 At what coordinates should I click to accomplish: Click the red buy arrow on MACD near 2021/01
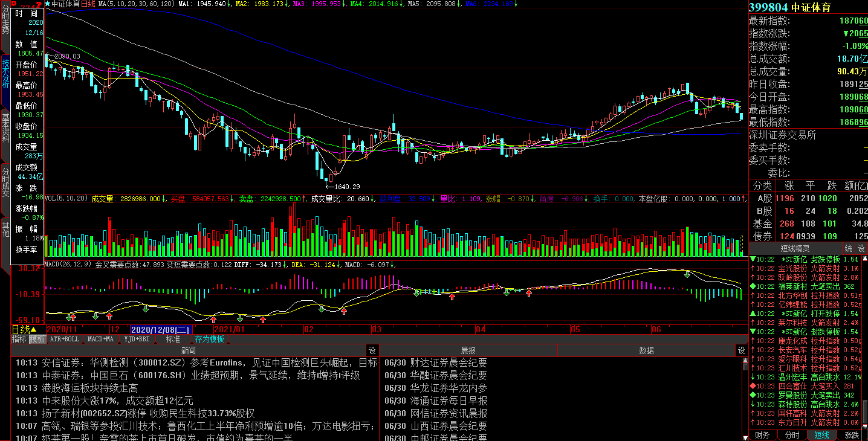213,319
